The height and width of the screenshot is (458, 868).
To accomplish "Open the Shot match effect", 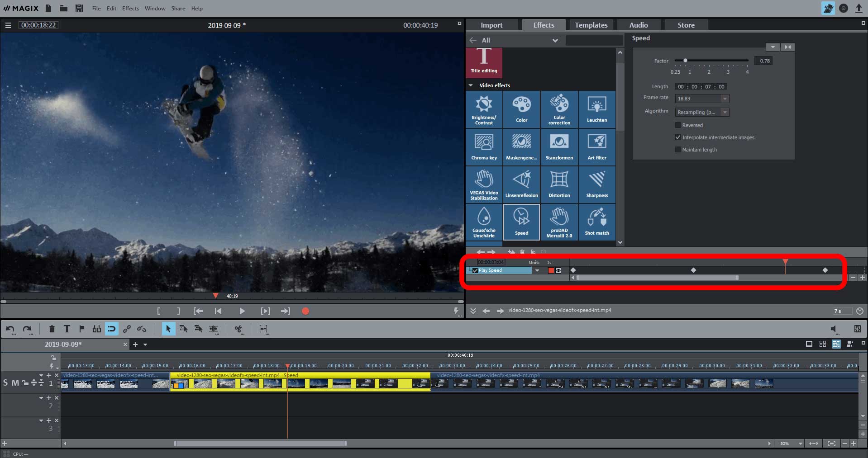I will pyautogui.click(x=597, y=222).
